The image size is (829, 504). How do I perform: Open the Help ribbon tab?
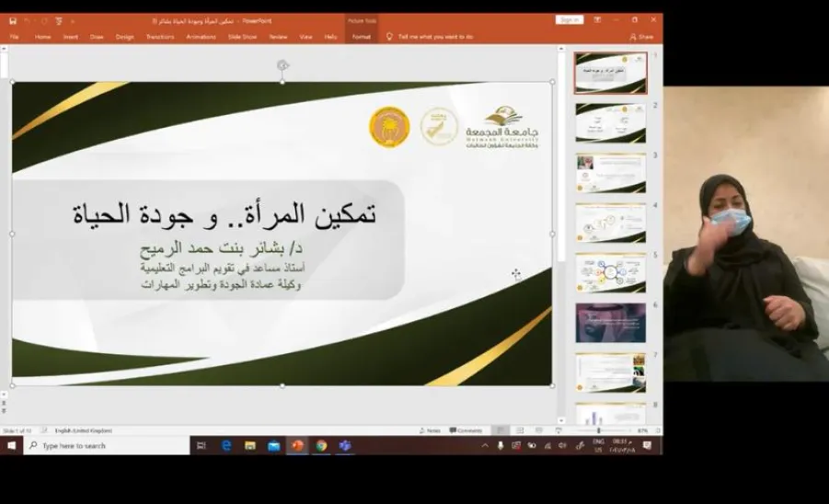pos(331,37)
